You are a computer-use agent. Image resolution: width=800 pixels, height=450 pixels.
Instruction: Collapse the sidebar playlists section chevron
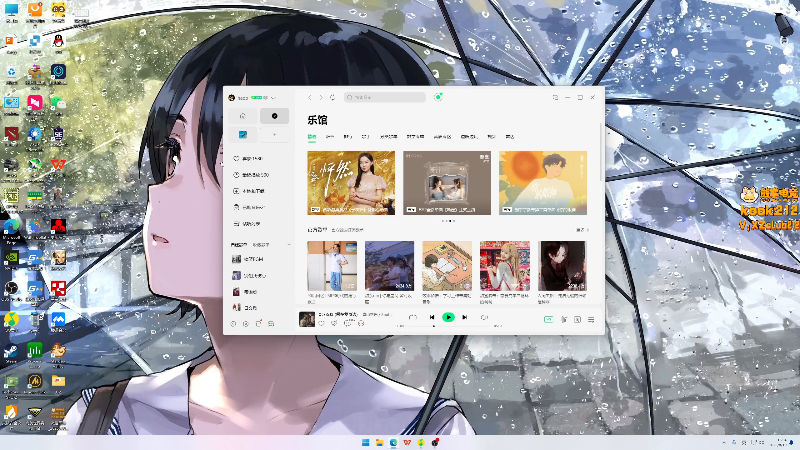[289, 245]
